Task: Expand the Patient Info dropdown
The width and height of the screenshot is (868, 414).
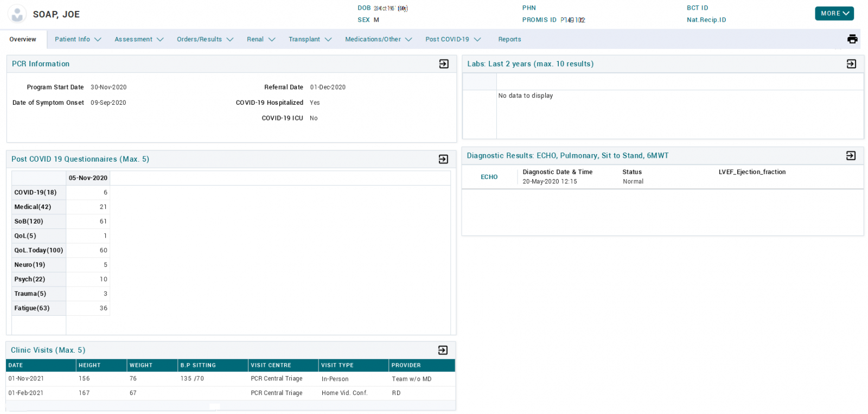Action: coord(78,40)
